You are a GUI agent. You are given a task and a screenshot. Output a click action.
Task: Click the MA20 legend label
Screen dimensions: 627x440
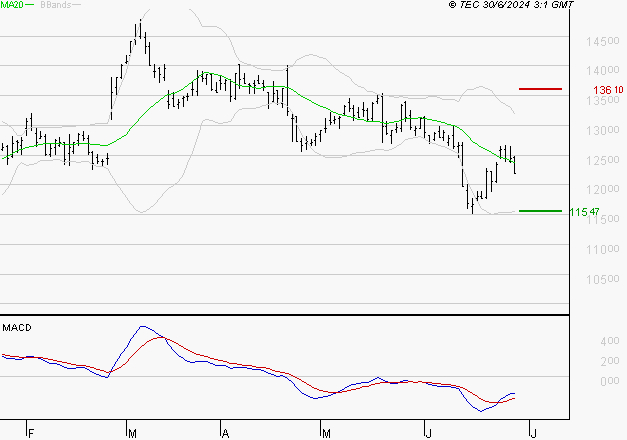(12, 5)
